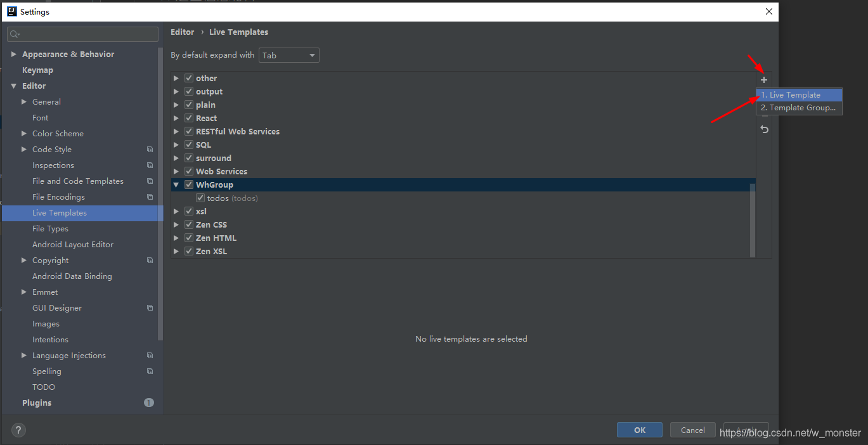Open the TODO settings page

[x=44, y=387]
